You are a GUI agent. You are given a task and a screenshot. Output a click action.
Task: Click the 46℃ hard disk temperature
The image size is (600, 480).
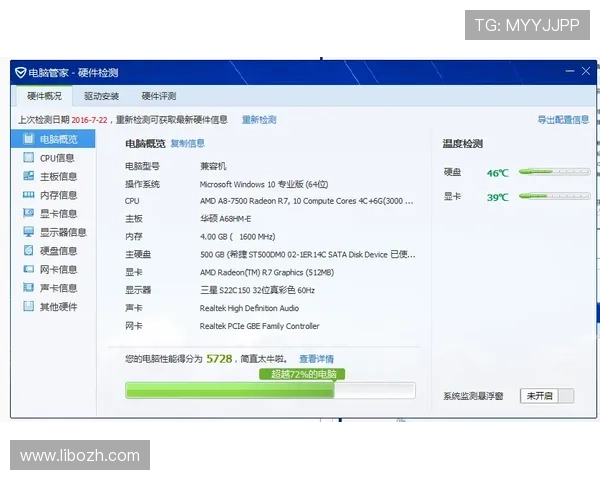coord(498,173)
